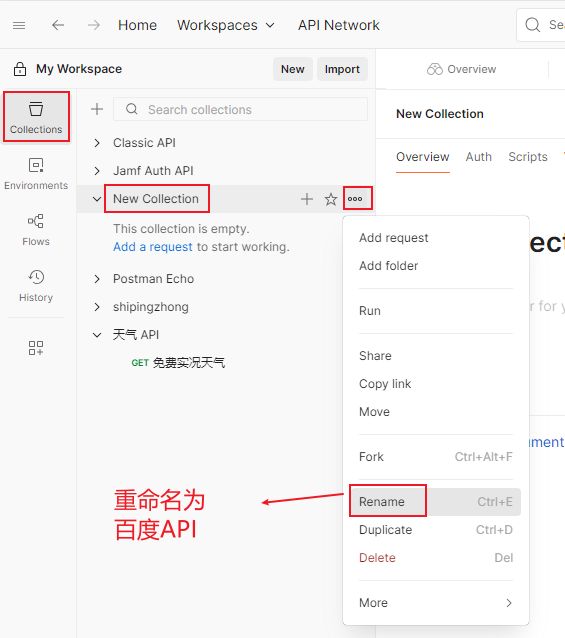
Task: Open API Network
Action: pos(338,25)
